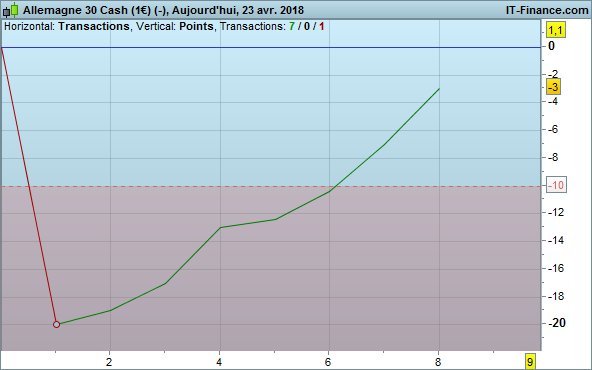
Task: Click the x-axis tick label 2
Action: 109,362
